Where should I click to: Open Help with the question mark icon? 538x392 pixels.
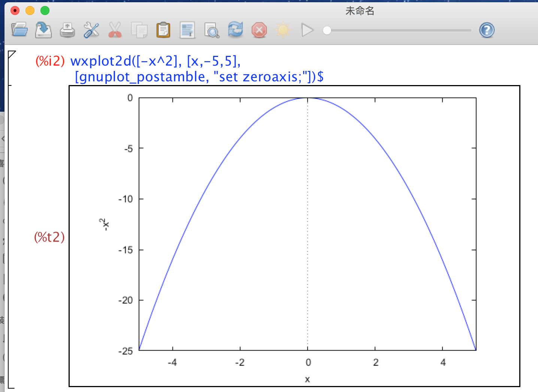(487, 30)
